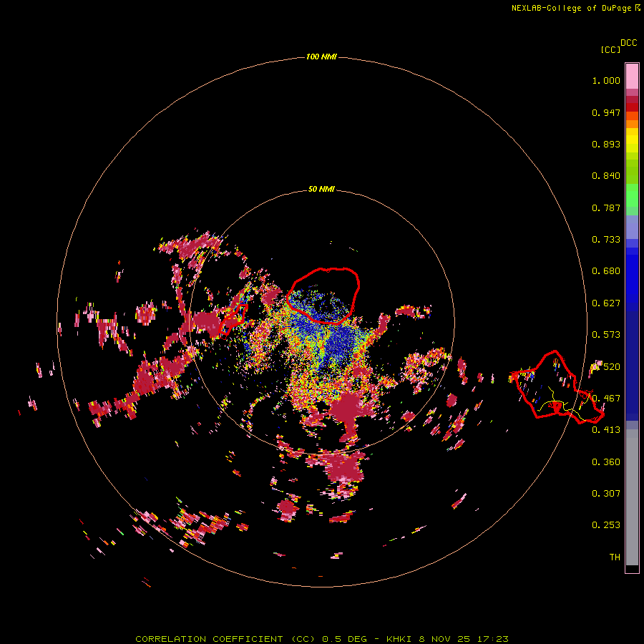Screen dimensions: 644x644
Task: Click the 0.253 scale value
Action: tap(606, 525)
